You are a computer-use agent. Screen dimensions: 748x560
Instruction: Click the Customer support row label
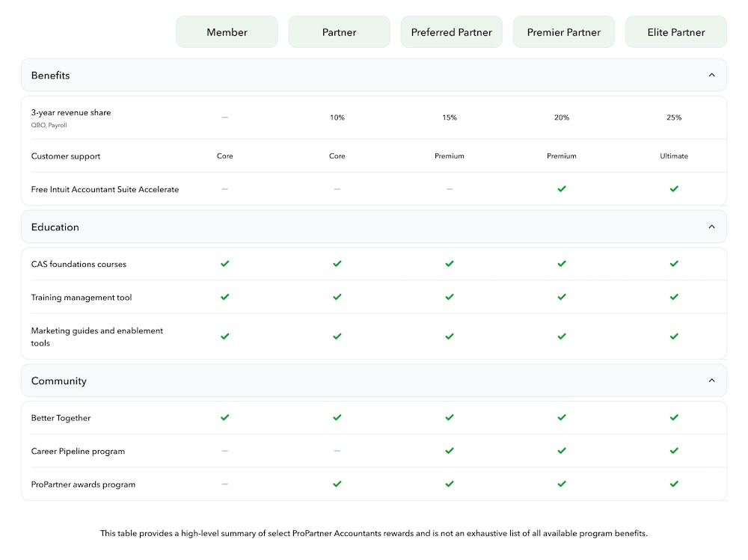click(x=66, y=156)
